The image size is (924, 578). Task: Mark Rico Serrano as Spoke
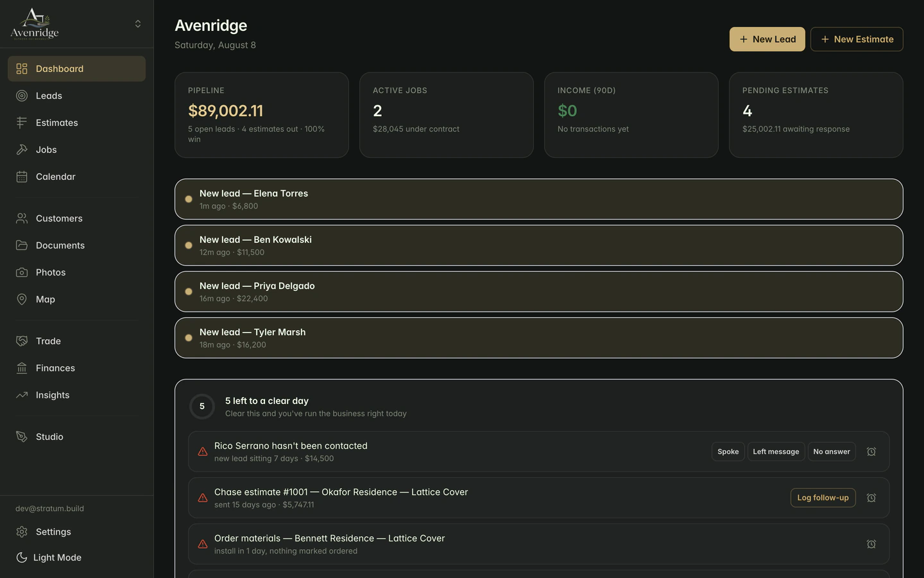(x=728, y=451)
